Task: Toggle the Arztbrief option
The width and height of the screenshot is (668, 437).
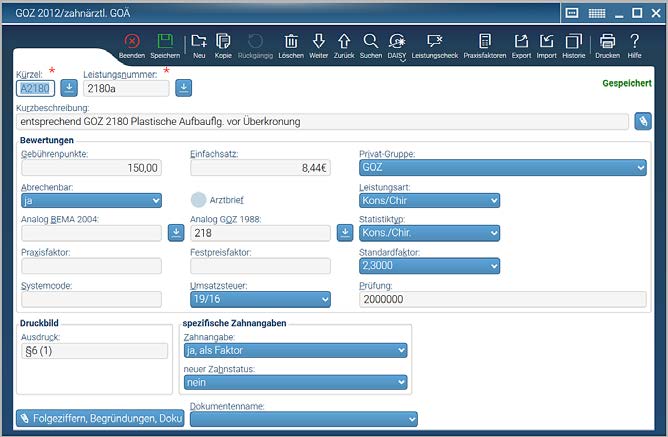Action: point(199,200)
